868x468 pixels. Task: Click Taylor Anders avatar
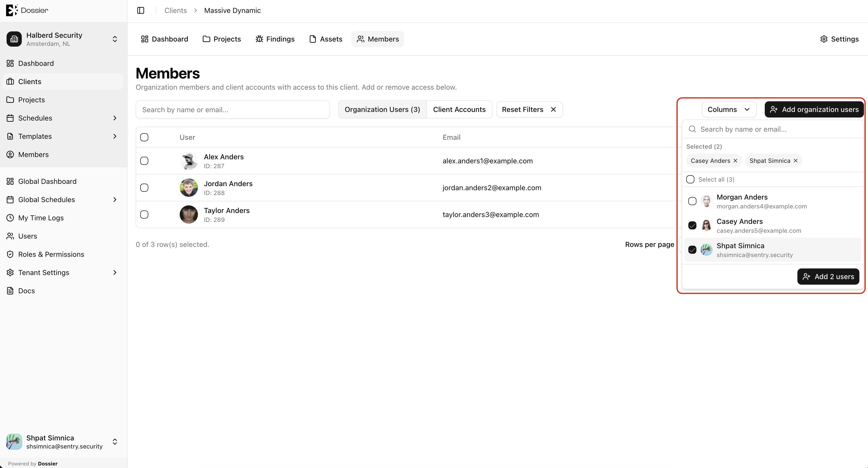[x=189, y=215]
